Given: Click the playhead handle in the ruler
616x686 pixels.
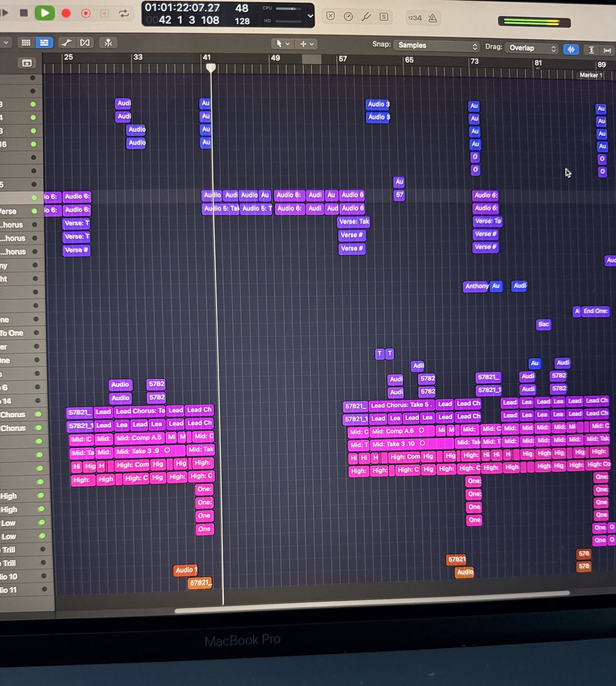Looking at the screenshot, I should [x=211, y=68].
